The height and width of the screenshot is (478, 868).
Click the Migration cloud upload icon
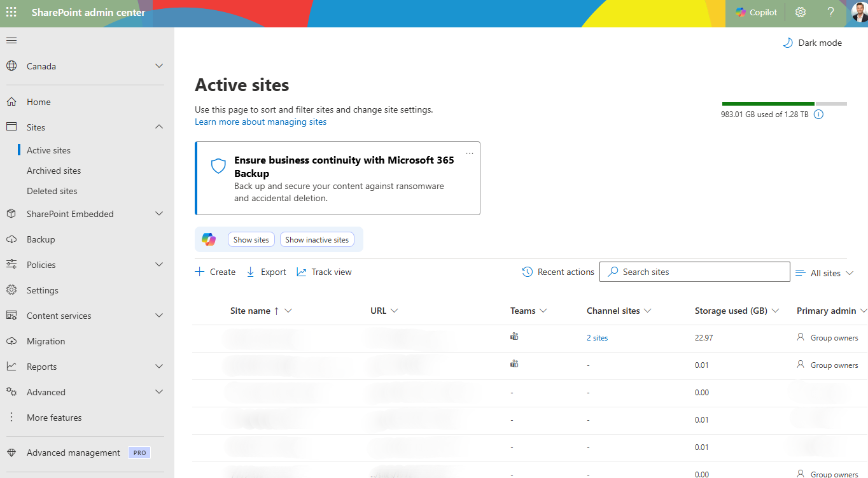(11, 341)
